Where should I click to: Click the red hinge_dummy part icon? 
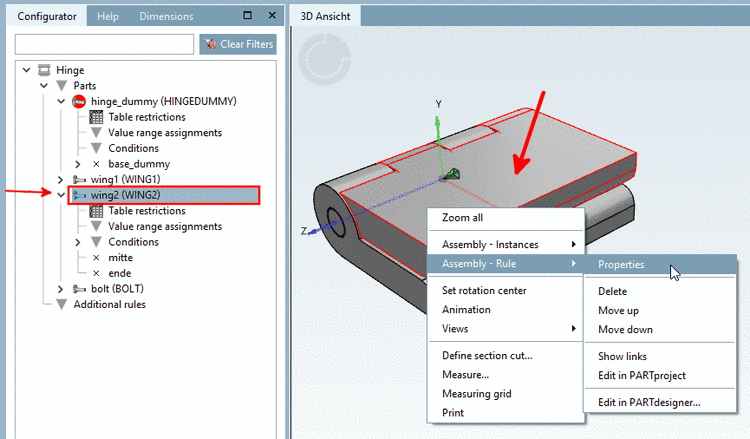(x=79, y=101)
